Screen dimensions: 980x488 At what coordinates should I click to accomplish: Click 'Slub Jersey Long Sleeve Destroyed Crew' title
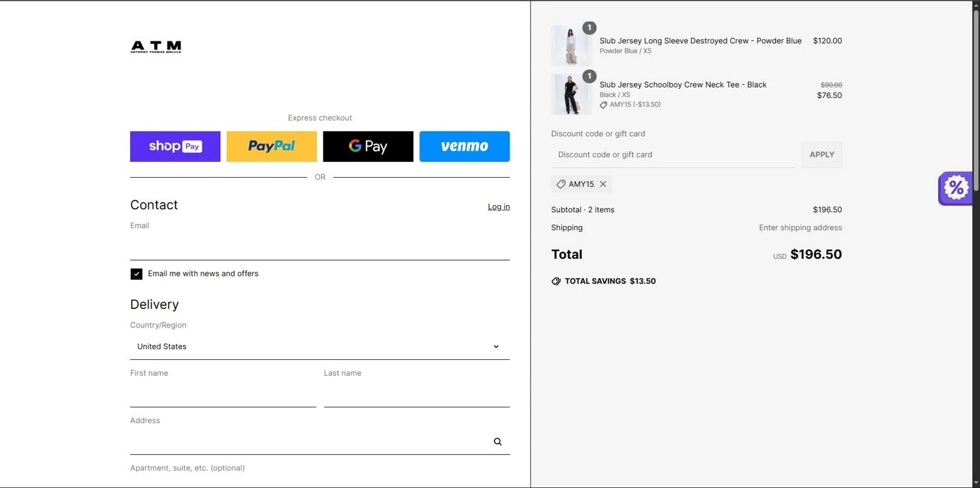(700, 41)
